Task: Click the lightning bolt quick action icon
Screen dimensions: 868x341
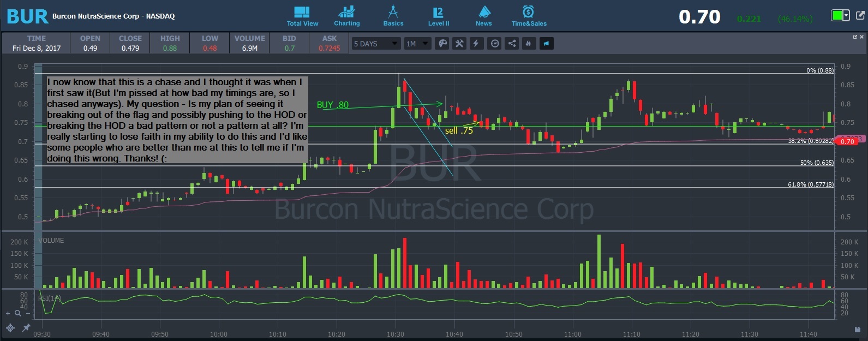Action: [476, 44]
